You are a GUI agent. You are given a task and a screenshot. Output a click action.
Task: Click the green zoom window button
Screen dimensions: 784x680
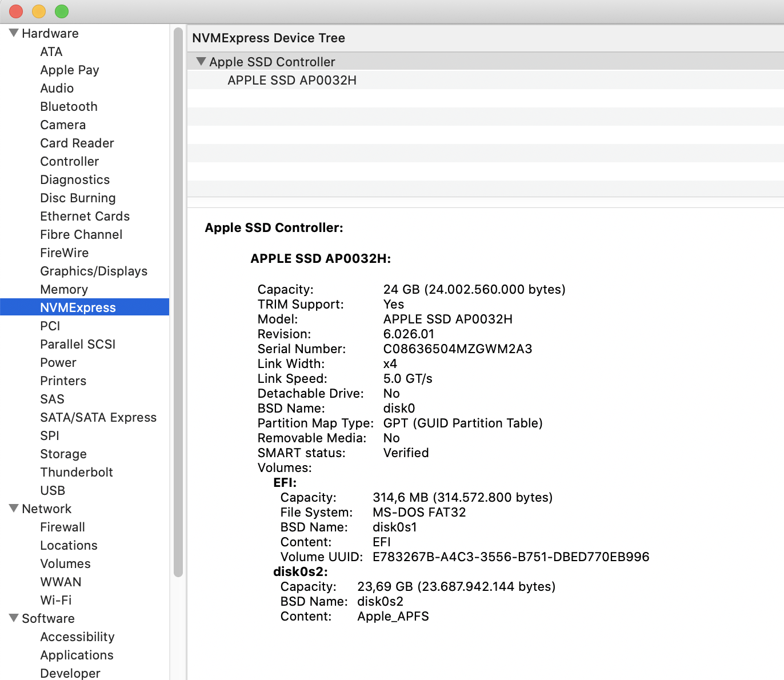click(62, 11)
